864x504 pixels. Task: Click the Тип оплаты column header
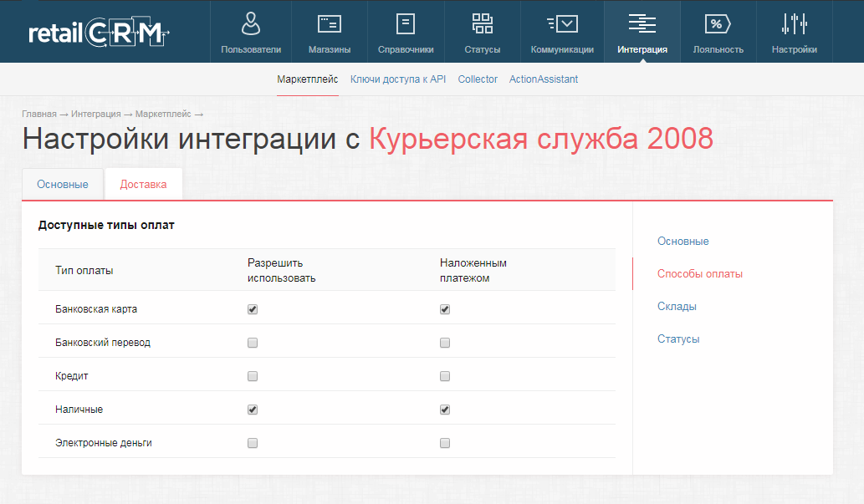pyautogui.click(x=84, y=271)
